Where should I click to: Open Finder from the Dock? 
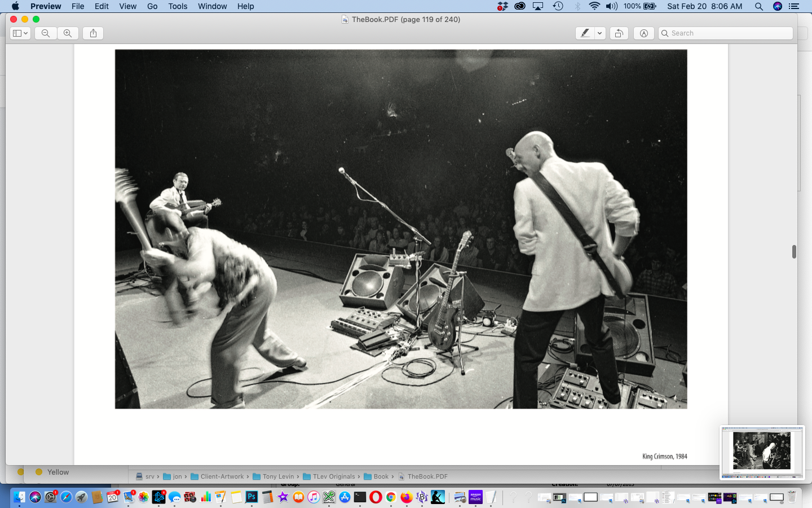[20, 497]
